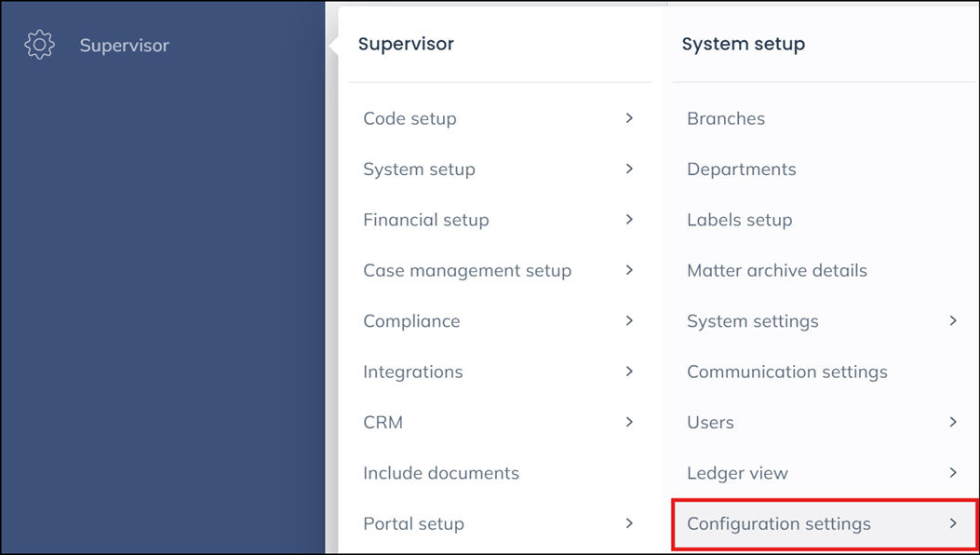The height and width of the screenshot is (555, 980).
Task: Open Code setup from the Supervisor menu
Action: [x=409, y=118]
